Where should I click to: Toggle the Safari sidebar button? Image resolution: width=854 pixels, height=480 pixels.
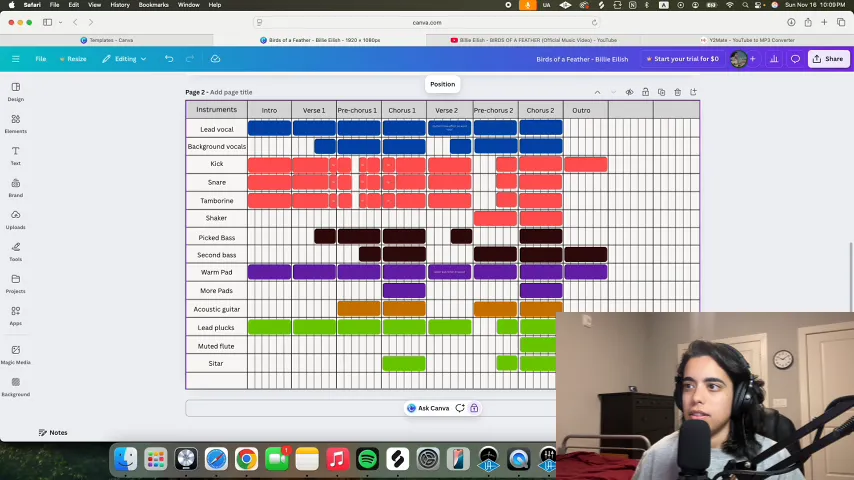47,22
